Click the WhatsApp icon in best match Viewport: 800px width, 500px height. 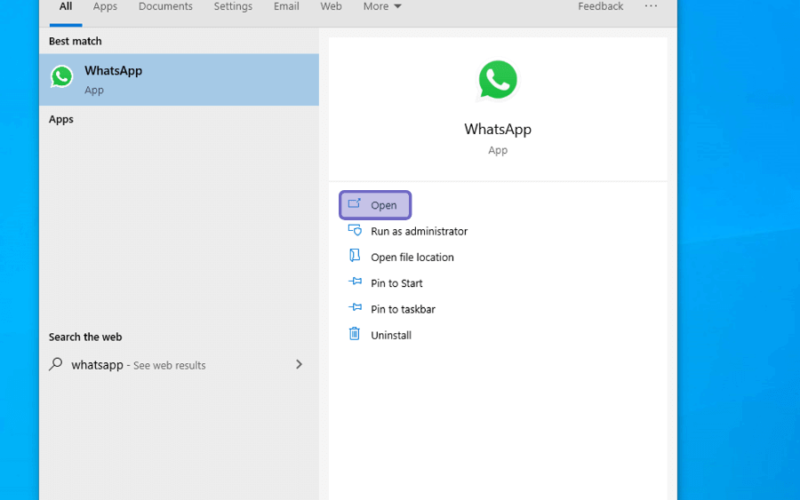62,77
